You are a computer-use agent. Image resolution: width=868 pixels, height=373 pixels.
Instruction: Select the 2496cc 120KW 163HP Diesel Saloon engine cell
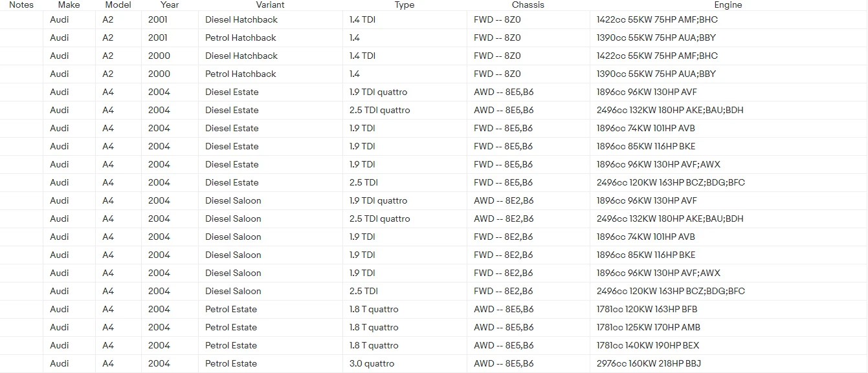pyautogui.click(x=671, y=291)
